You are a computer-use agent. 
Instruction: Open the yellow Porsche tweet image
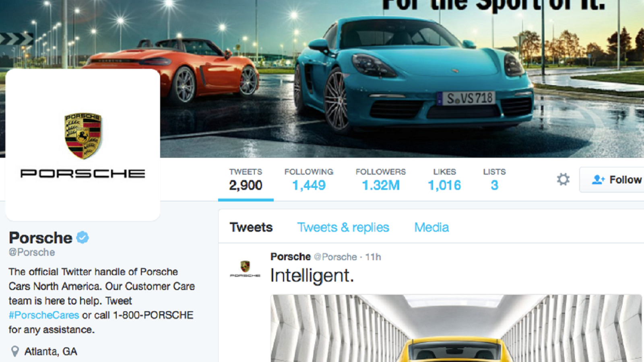[x=456, y=328]
